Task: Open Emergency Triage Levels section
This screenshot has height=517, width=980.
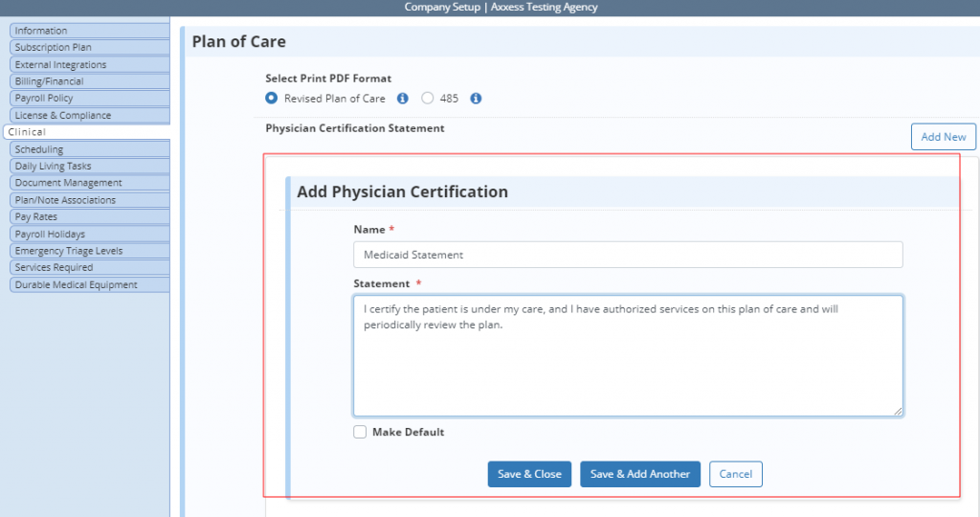Action: coord(89,251)
